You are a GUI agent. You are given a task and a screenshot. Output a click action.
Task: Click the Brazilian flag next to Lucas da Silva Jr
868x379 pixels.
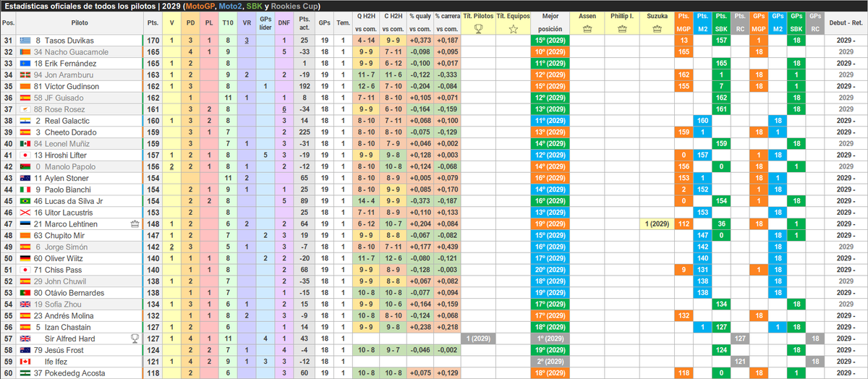[25, 201]
